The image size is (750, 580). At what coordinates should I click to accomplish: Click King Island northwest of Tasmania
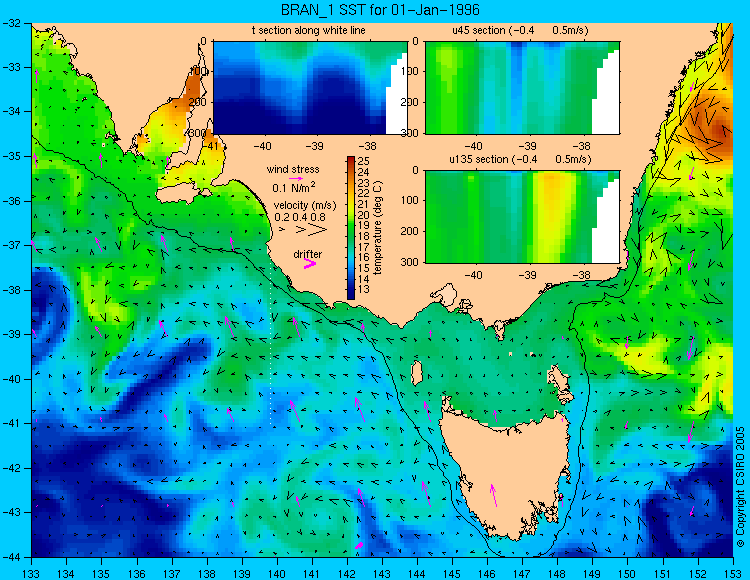(x=417, y=373)
